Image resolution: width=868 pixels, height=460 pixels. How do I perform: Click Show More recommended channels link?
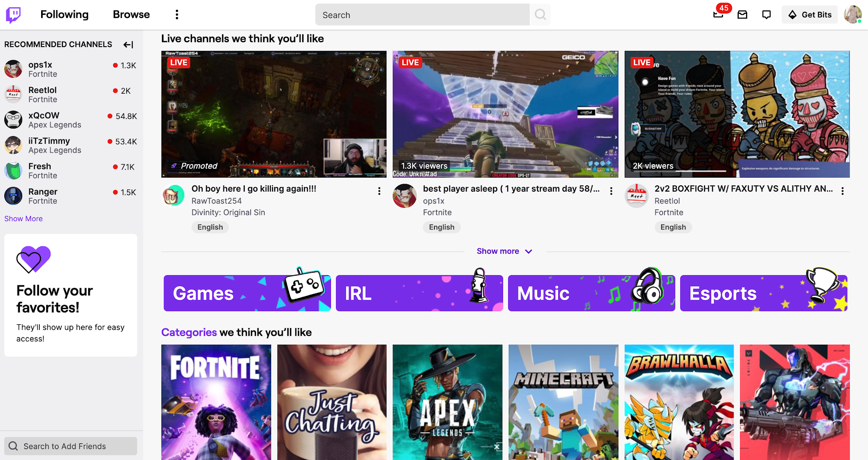coord(23,219)
